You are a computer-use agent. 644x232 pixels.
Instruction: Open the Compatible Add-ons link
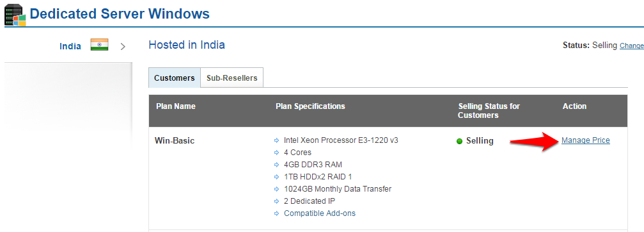click(320, 213)
